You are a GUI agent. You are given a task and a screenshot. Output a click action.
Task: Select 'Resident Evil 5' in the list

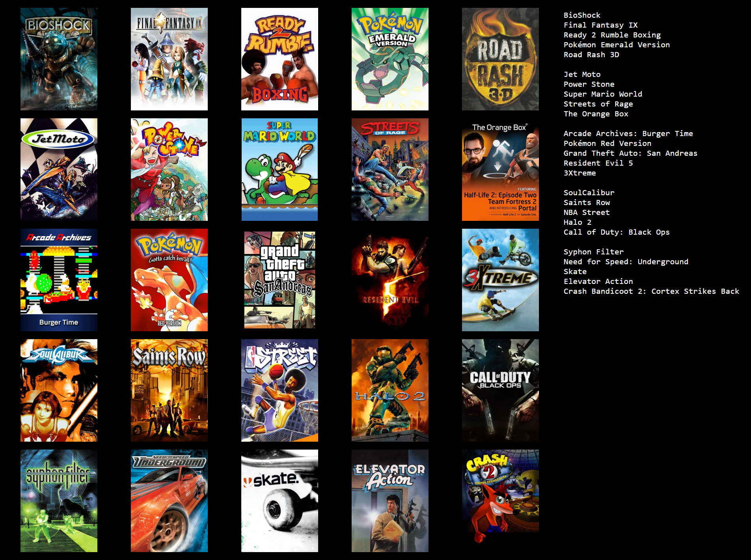pyautogui.click(x=598, y=163)
